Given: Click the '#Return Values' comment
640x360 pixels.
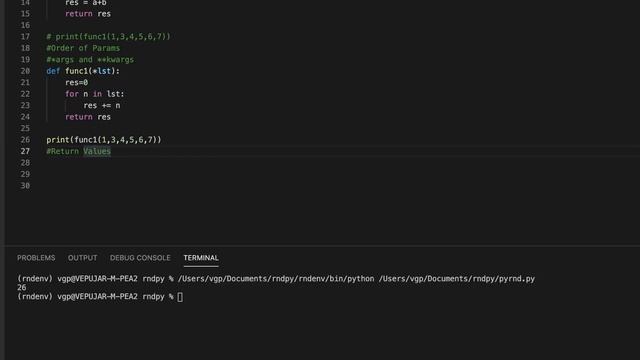Looking at the screenshot, I should coord(78,151).
